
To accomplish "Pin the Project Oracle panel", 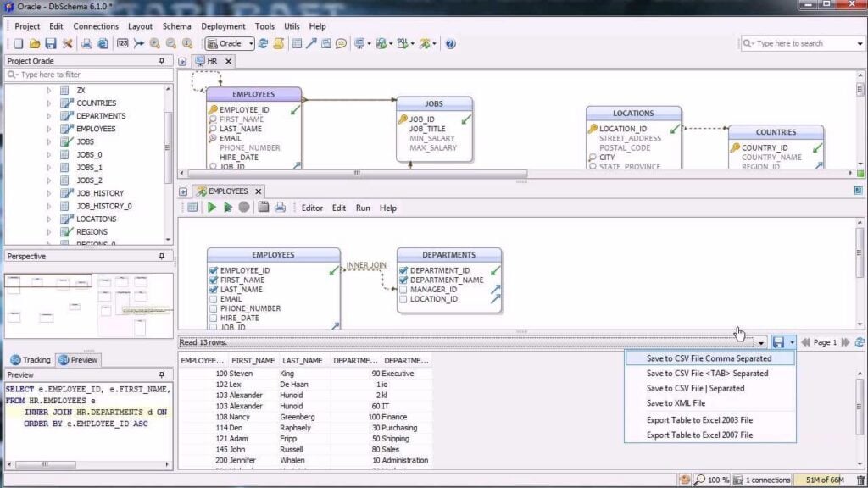I will coord(162,61).
